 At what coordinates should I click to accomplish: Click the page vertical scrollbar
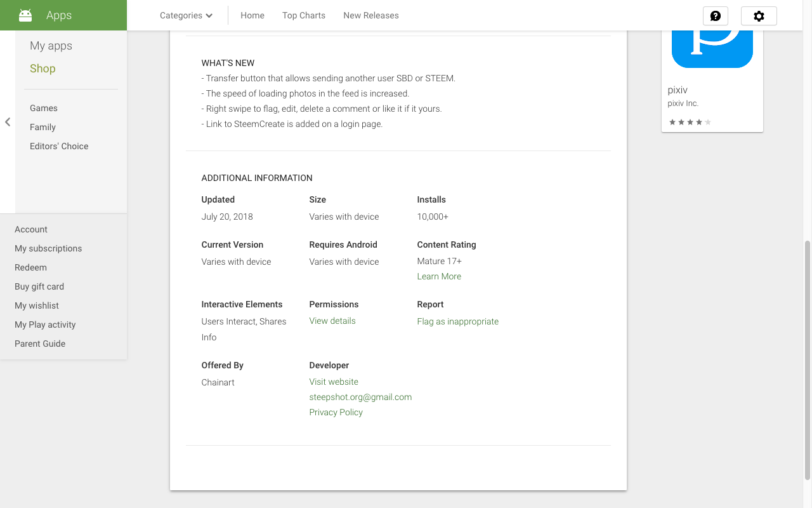807,359
